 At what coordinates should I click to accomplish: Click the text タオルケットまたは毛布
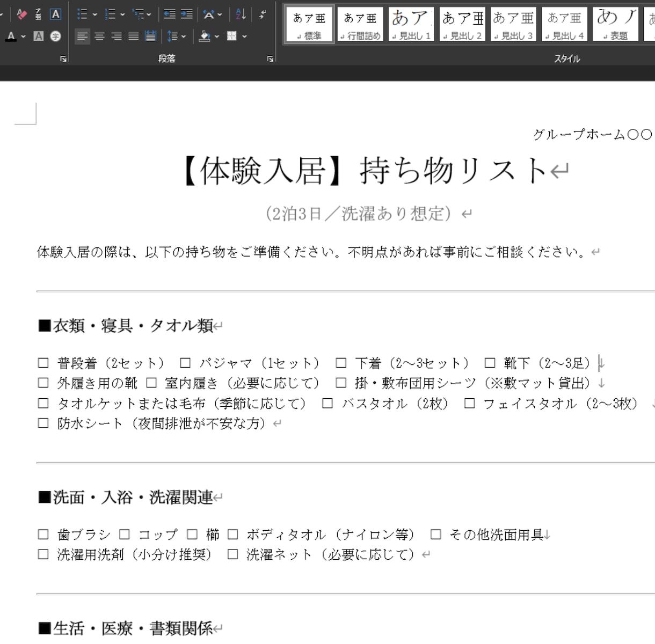tap(132, 404)
